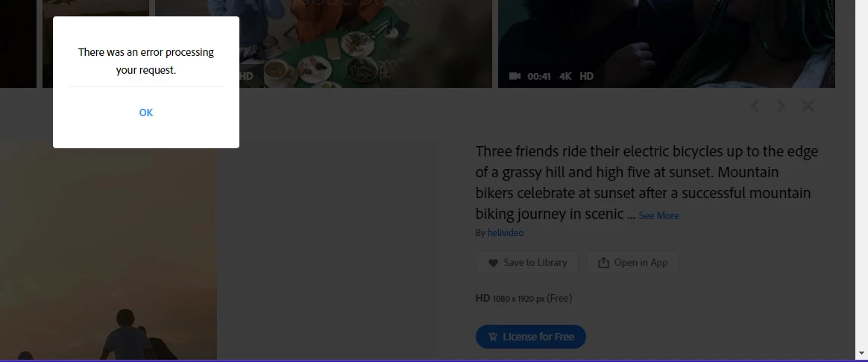
Task: Click the 'Three friends ride' description text
Action: tap(646, 182)
